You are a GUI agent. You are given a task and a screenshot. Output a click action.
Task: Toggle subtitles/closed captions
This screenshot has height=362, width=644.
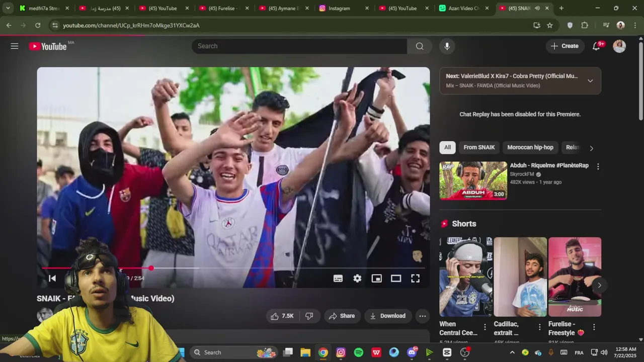338,279
